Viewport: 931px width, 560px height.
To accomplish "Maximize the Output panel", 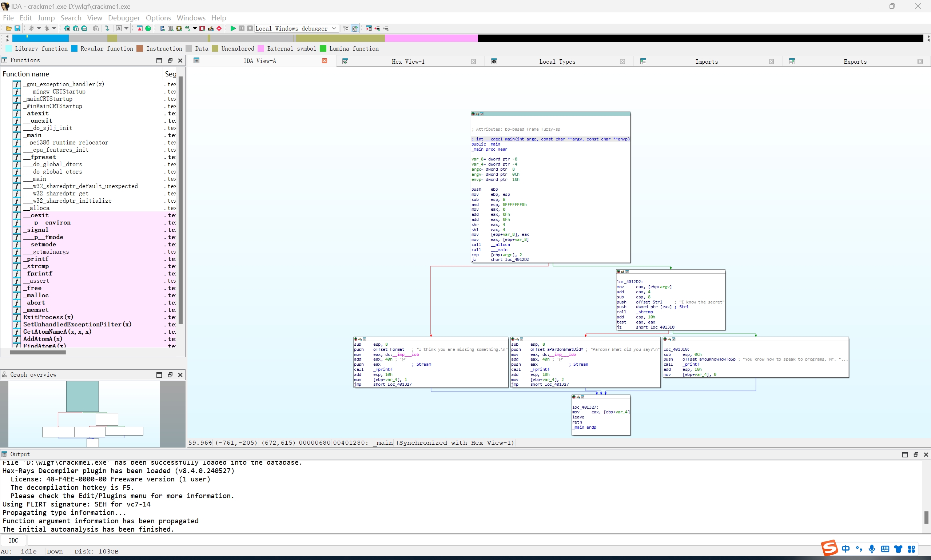I will pos(905,454).
